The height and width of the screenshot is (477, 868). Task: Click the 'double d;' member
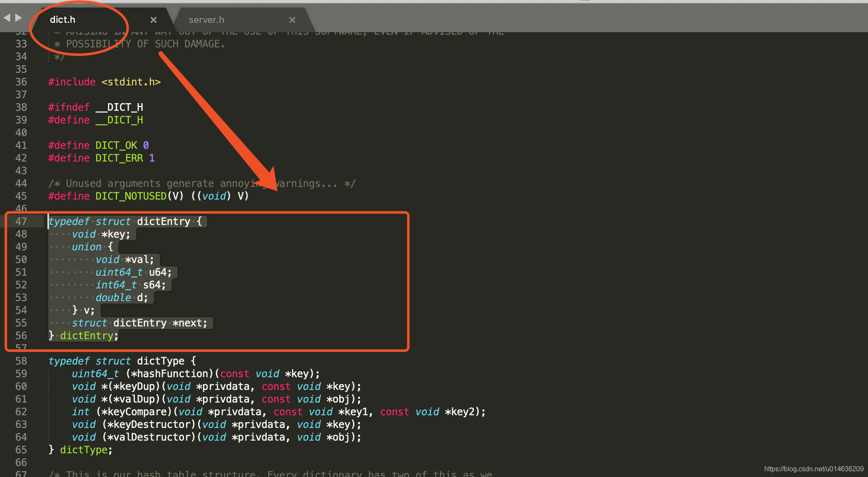coord(122,298)
